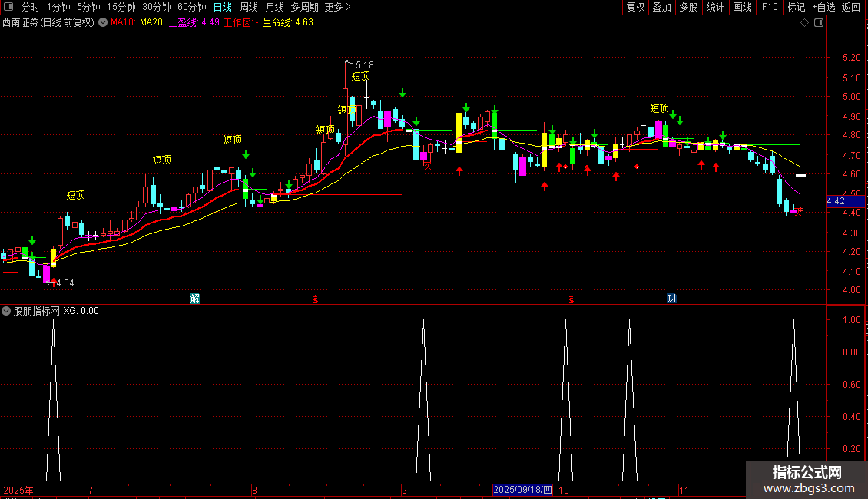This screenshot has width=868, height=499.
Task: Expand the 更多 periods menu
Action: (x=338, y=7)
